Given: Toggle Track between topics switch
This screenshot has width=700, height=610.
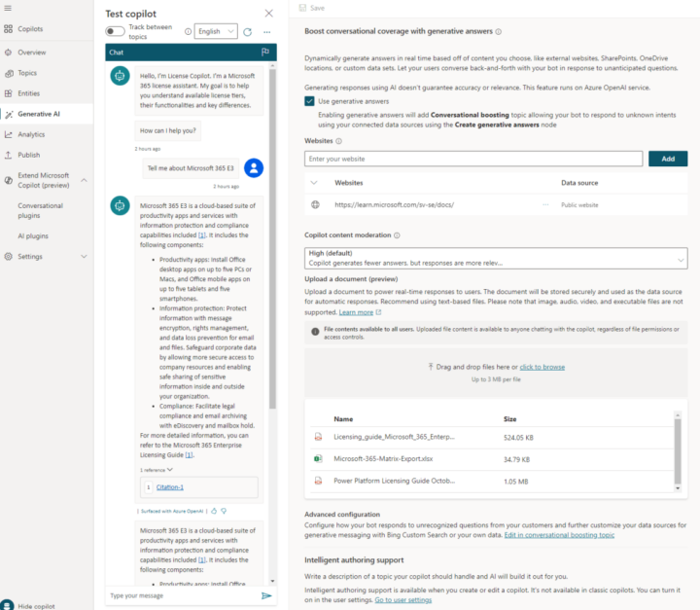Looking at the screenshot, I should click(x=115, y=31).
